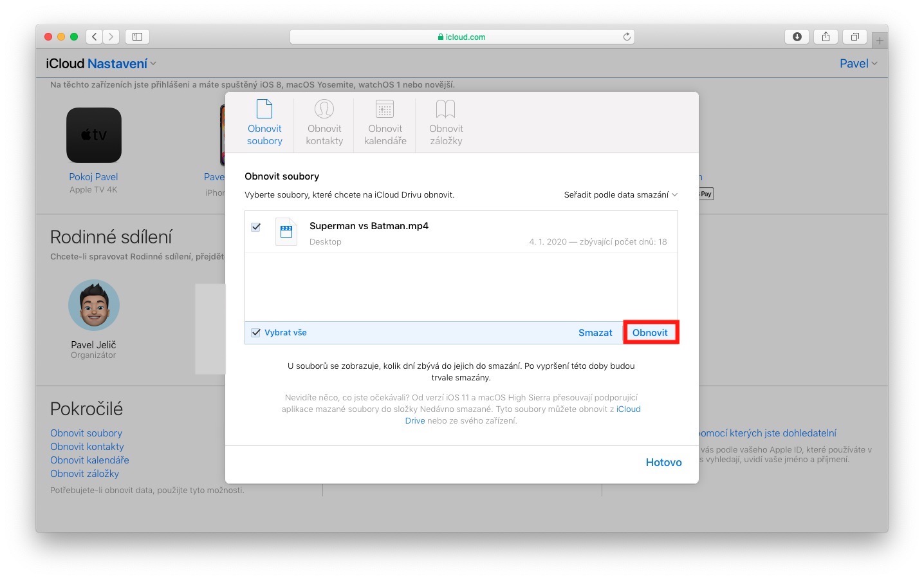Expand the iCloud Nastavení app menu
924x580 pixels.
pos(101,64)
